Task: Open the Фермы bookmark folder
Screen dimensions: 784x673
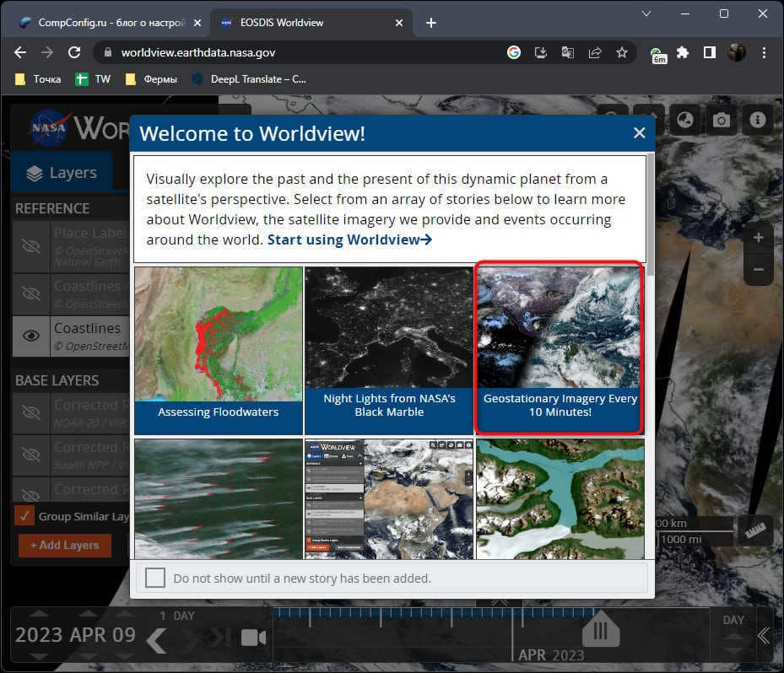Action: click(x=151, y=79)
